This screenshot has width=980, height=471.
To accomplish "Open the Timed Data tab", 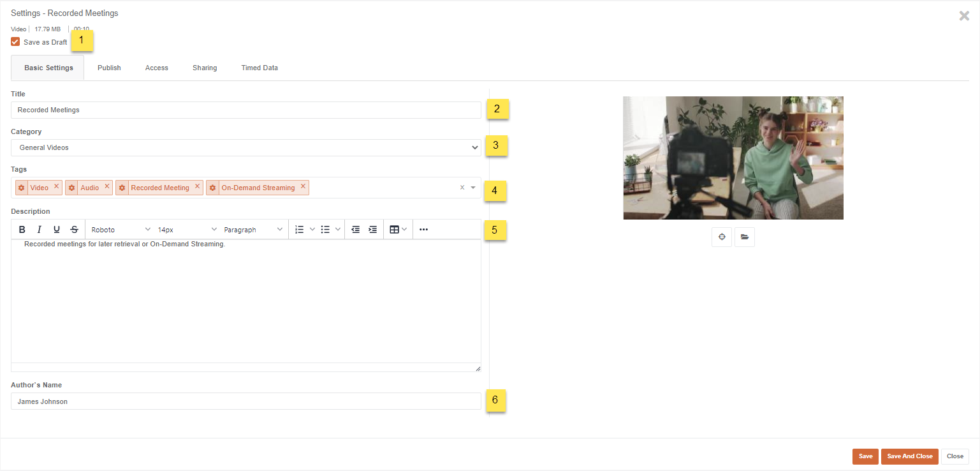I will 260,68.
